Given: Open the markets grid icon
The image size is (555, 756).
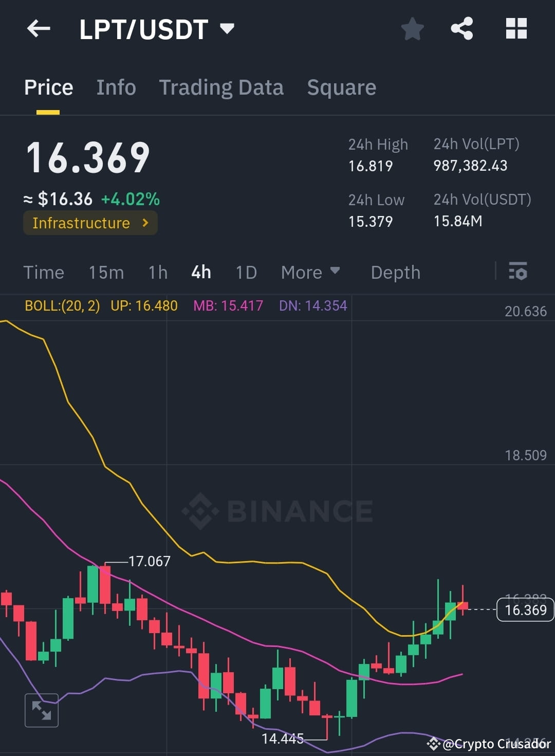Looking at the screenshot, I should pyautogui.click(x=516, y=28).
